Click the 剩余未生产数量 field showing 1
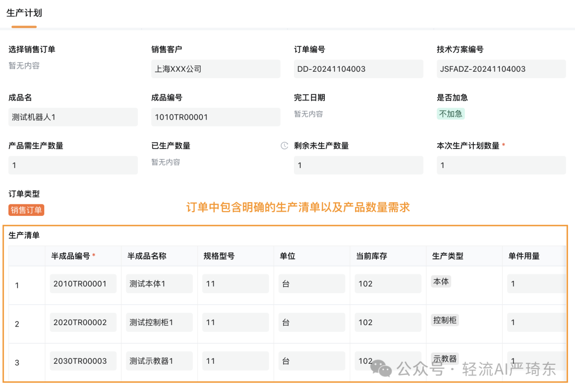Screen dimensions: 575x392 pyautogui.click(x=358, y=165)
